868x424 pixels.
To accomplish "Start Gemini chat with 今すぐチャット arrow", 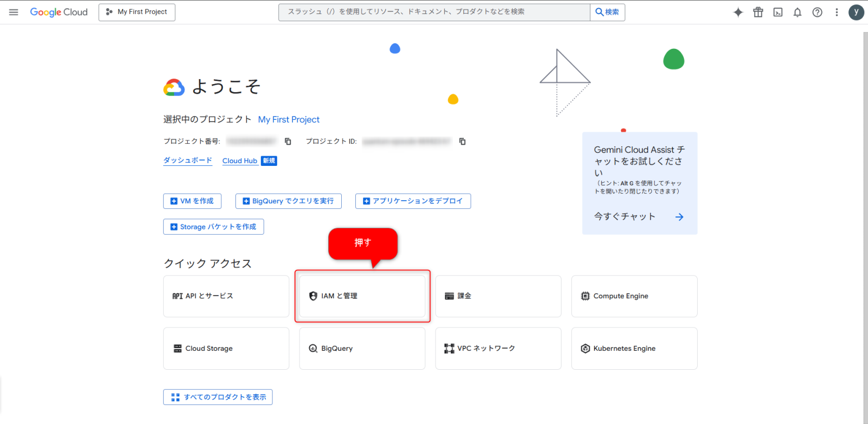I will coord(679,217).
